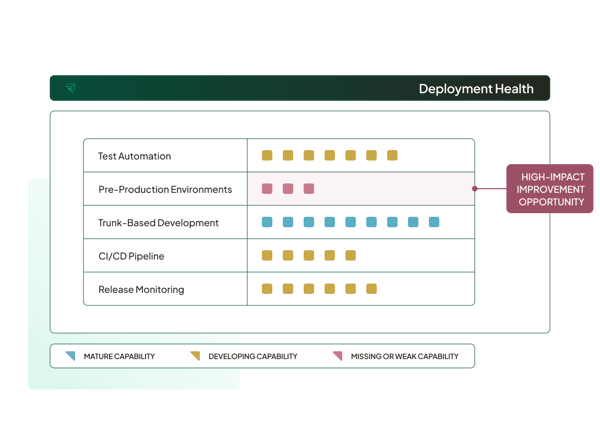Image resolution: width=600 pixels, height=443 pixels.
Task: Click the Missing or Weak Capability text
Action: 404,356
